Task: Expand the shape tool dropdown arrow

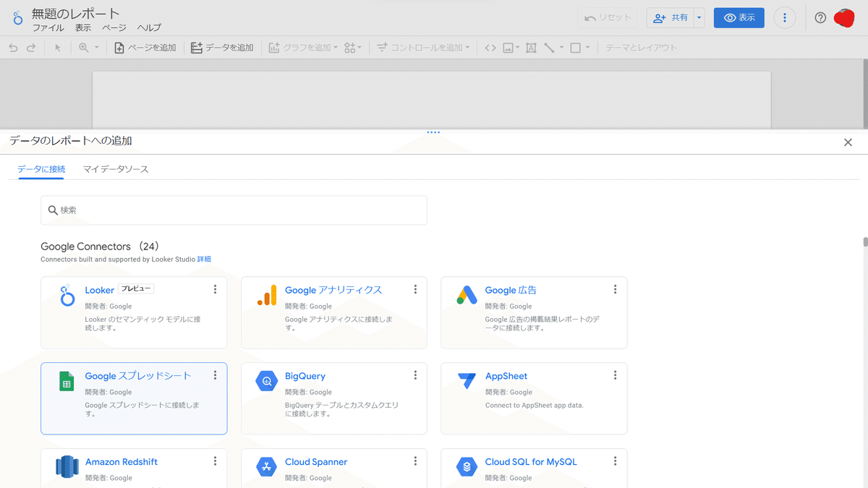Action: [587, 48]
